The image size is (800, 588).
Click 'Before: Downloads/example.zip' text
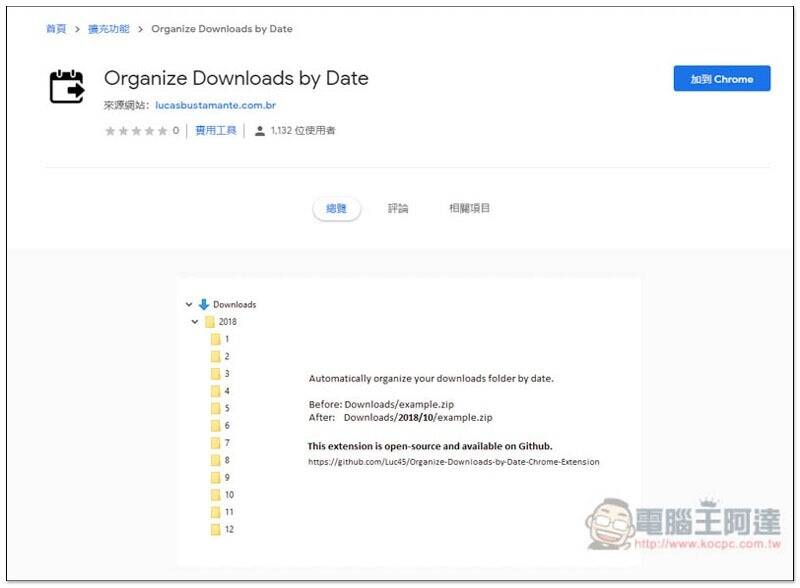pyautogui.click(x=381, y=405)
